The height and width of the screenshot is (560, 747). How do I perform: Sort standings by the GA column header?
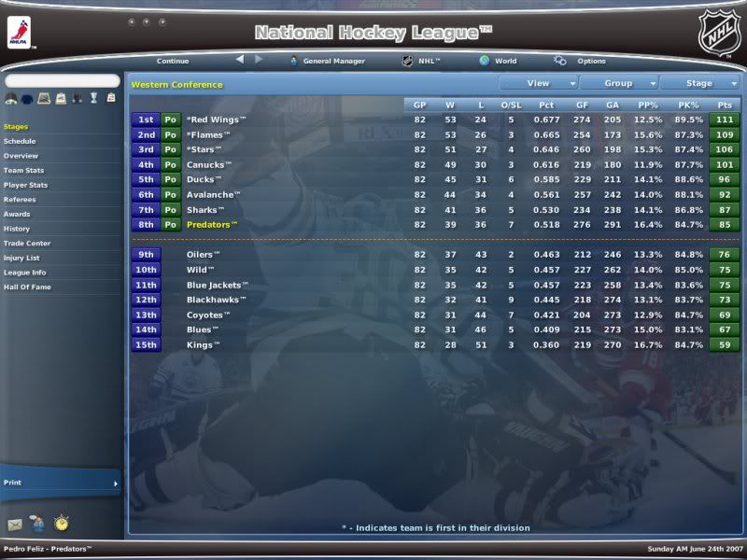click(613, 105)
